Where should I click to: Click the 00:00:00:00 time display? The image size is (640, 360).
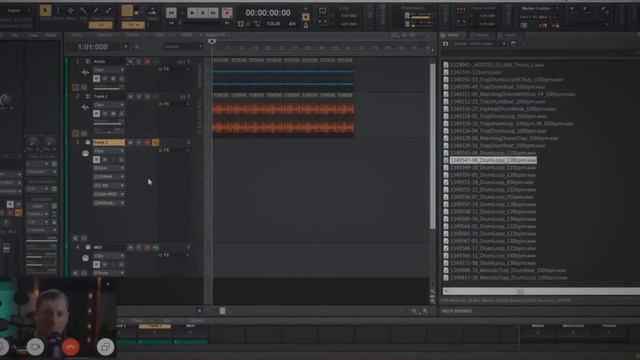coord(268,13)
